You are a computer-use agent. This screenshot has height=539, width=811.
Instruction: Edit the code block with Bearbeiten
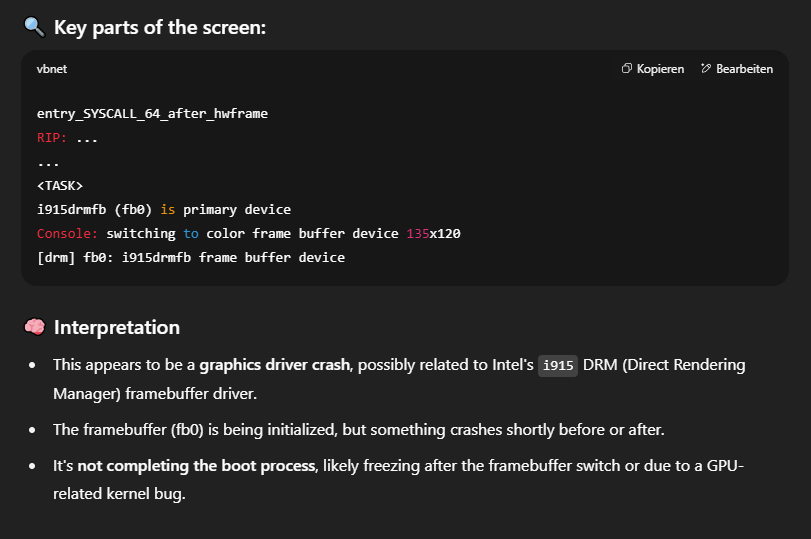737,69
